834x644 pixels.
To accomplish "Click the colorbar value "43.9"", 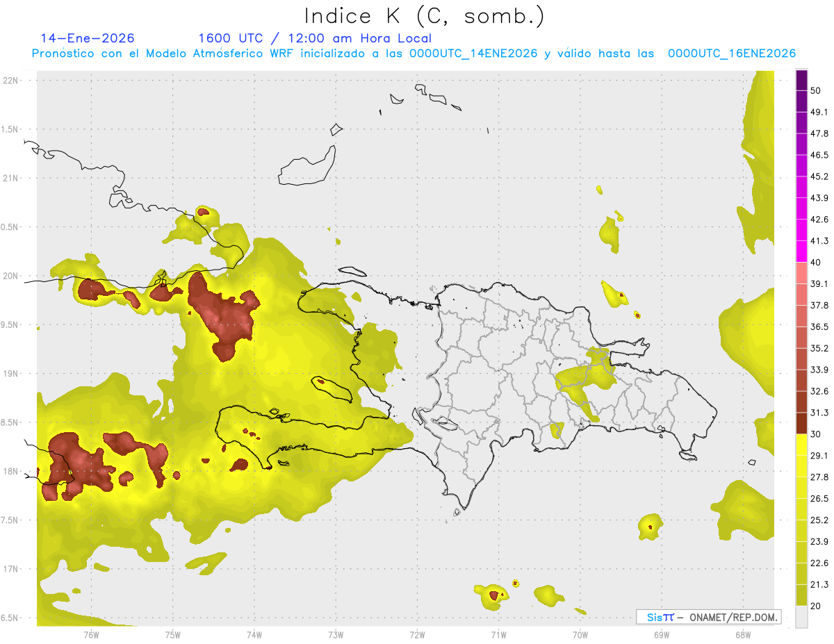I will coord(819,198).
